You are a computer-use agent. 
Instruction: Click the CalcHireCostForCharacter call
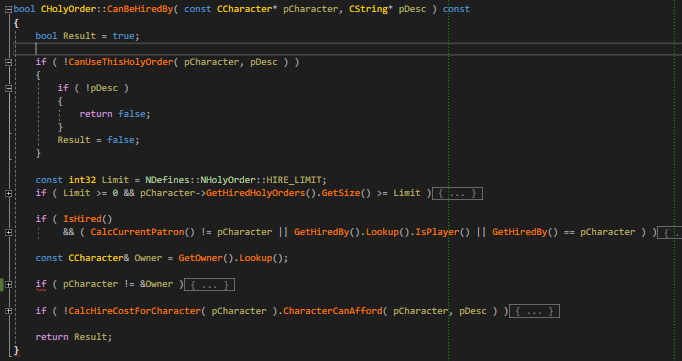tap(134, 311)
